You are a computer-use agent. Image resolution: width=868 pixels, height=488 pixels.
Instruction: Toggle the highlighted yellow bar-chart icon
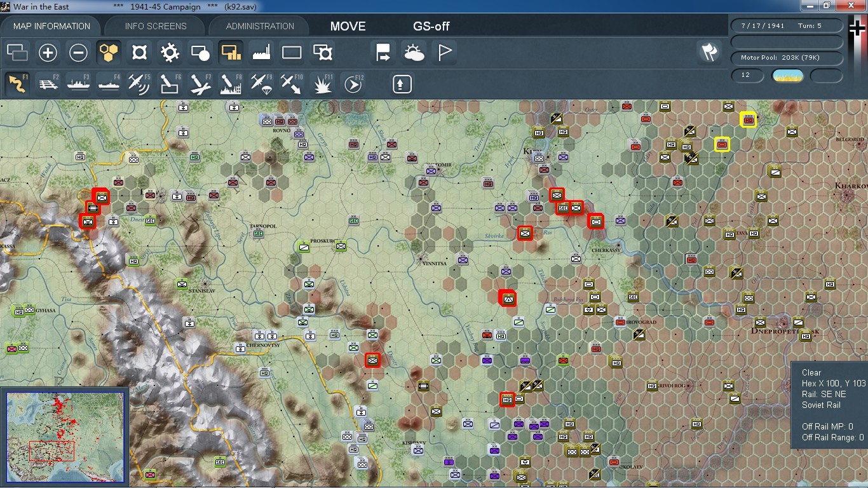[x=231, y=53]
